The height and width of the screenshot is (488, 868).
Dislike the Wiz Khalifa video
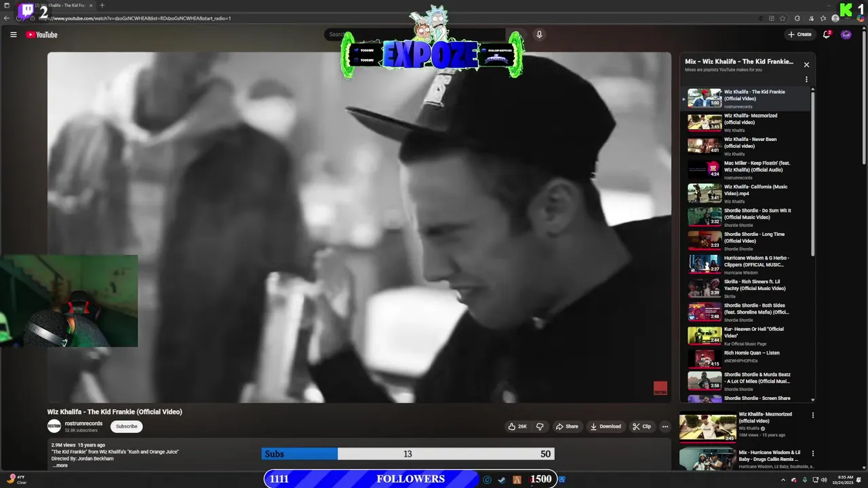540,426
